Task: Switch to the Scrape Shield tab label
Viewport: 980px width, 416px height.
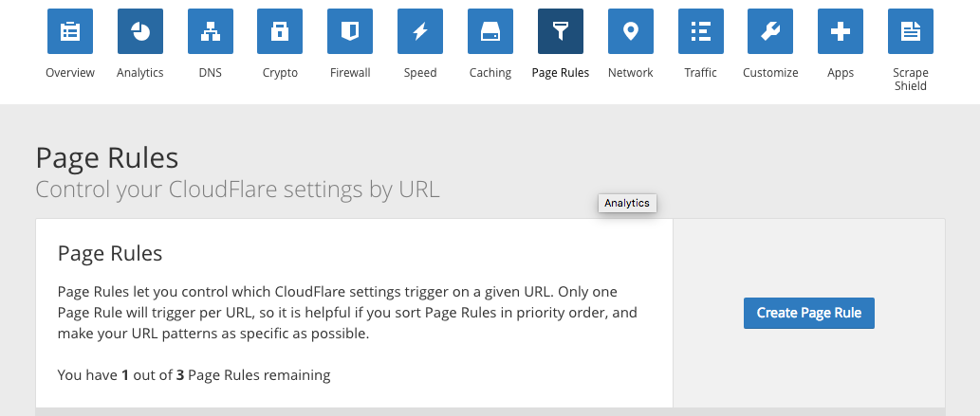Action: [x=911, y=80]
